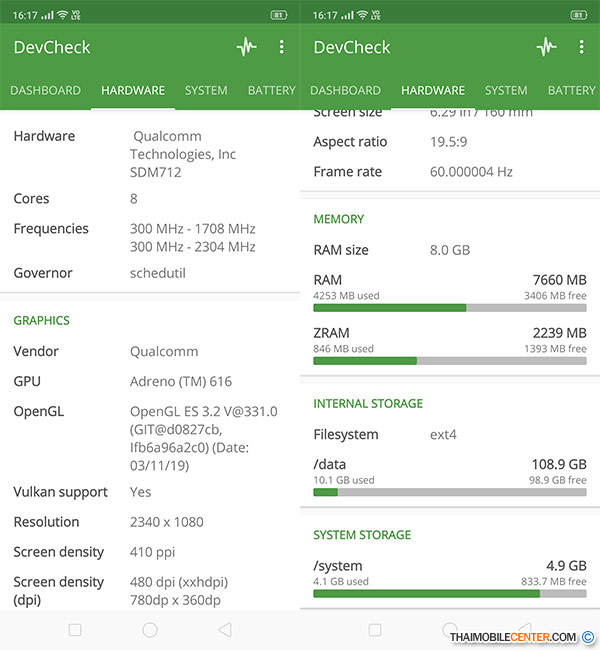Select the 19.5:9 aspect ratio value

[x=449, y=142]
